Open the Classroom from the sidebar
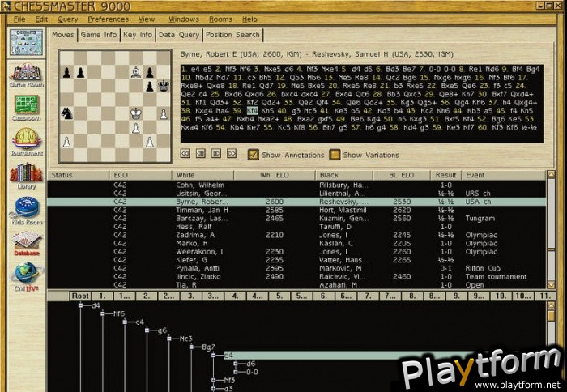Viewport: 567px width, 392px height. [27, 108]
